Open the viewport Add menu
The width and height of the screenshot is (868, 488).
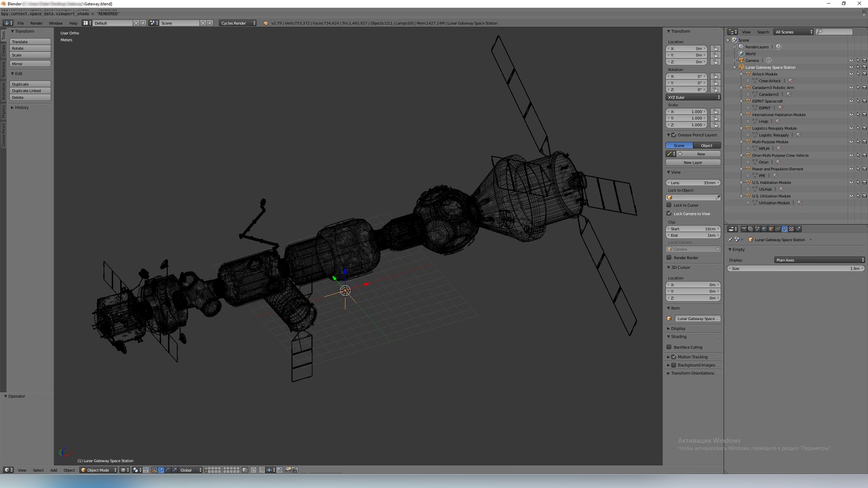click(x=53, y=470)
